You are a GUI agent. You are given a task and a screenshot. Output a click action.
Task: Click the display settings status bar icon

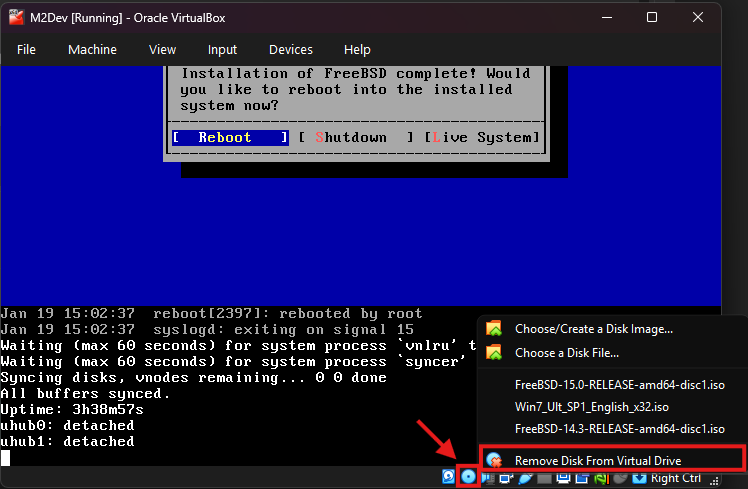561,478
